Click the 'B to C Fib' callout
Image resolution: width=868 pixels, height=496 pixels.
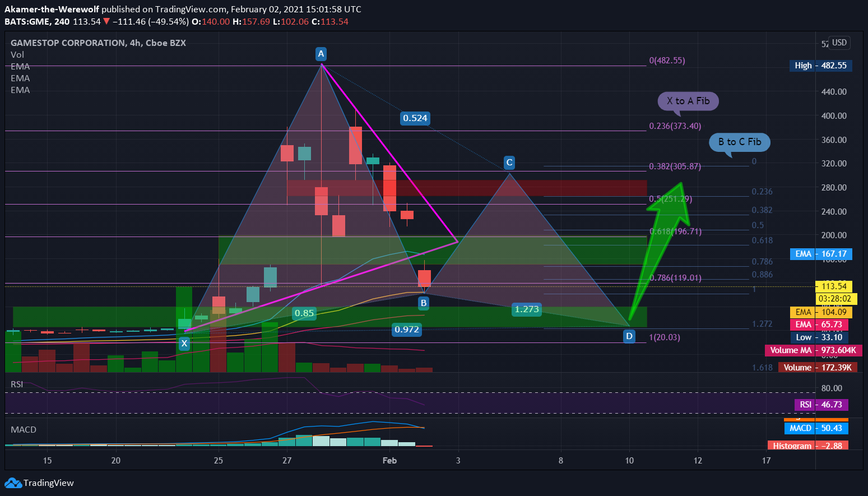pos(740,142)
